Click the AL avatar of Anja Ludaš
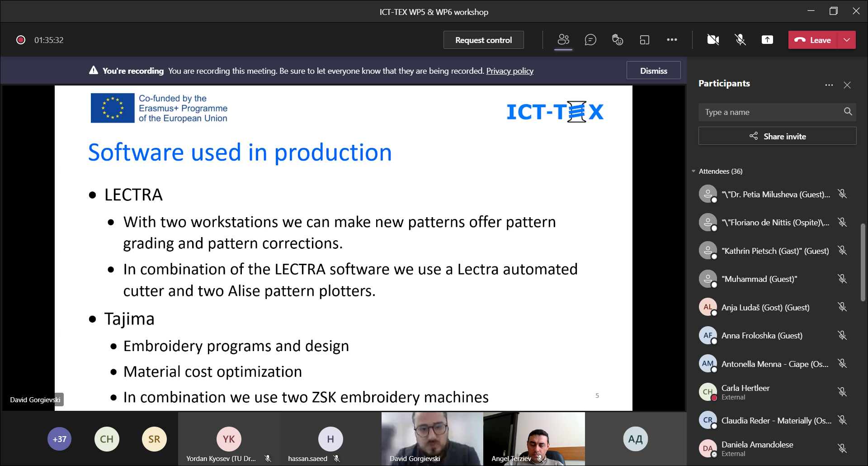This screenshot has width=868, height=466. point(708,307)
